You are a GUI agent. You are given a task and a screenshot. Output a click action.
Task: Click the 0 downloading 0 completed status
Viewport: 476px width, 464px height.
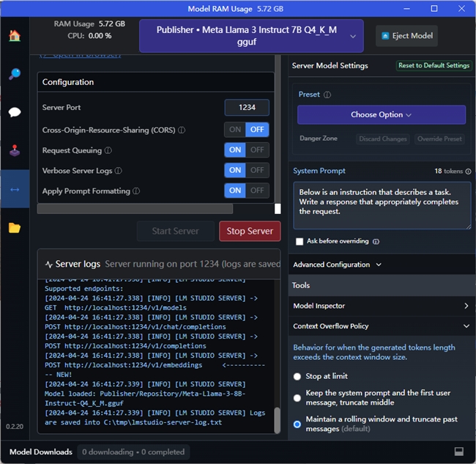coord(133,452)
